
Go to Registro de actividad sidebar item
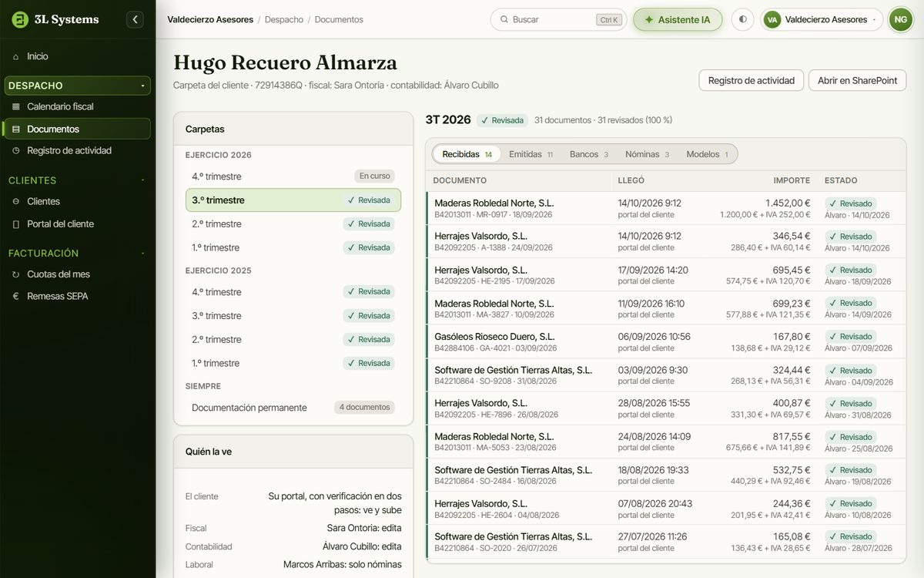[x=78, y=150]
